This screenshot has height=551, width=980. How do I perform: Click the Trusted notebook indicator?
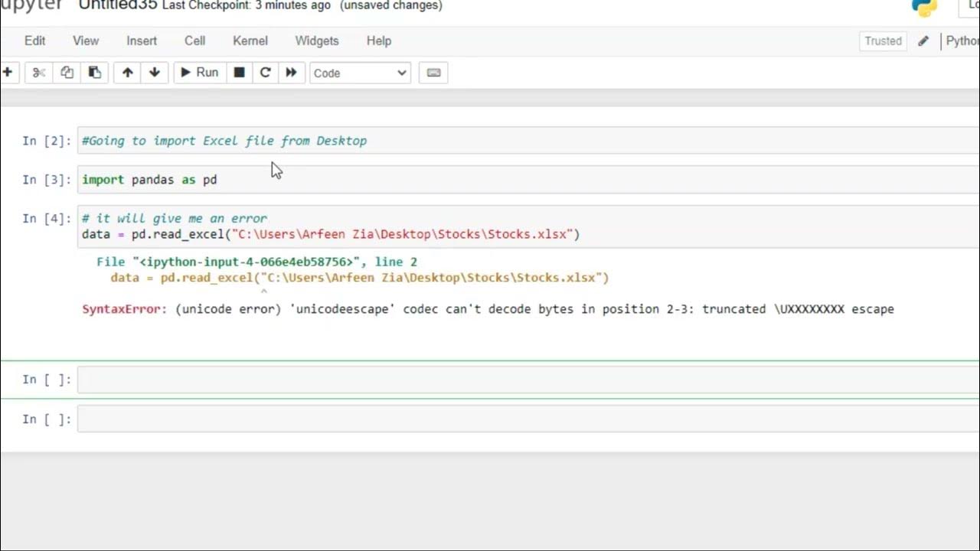[883, 41]
